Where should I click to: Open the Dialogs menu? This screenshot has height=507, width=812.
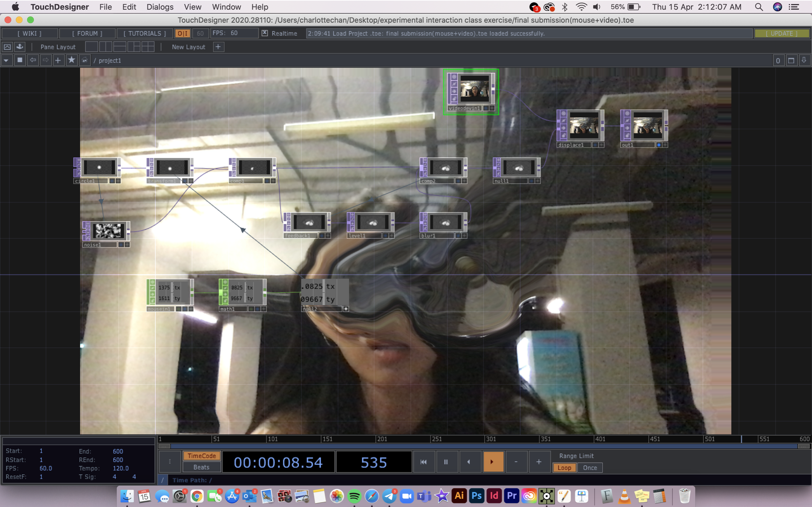coord(160,7)
